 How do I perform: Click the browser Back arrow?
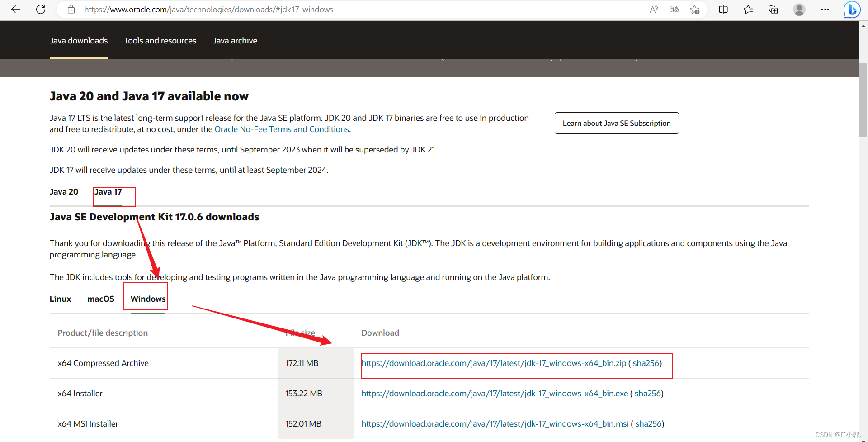(x=16, y=9)
